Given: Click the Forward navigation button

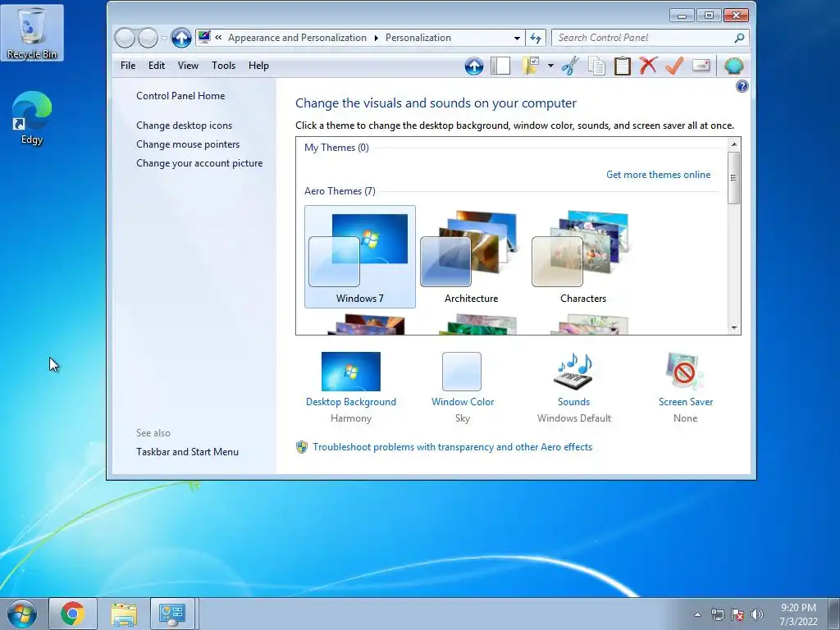Looking at the screenshot, I should pos(148,38).
